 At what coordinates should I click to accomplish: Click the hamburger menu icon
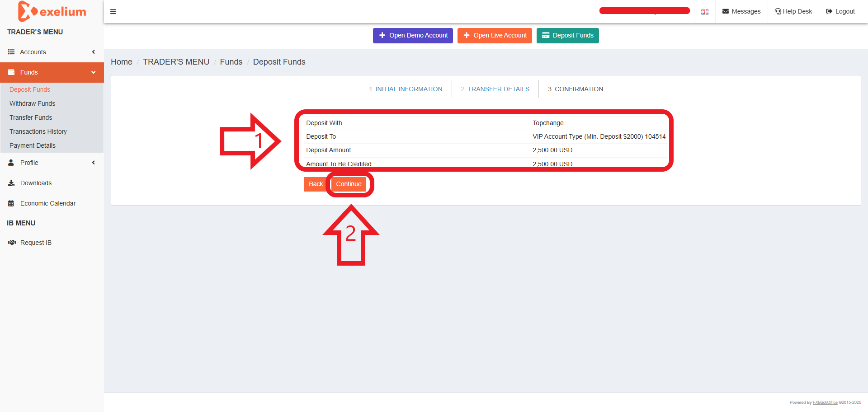tap(113, 12)
